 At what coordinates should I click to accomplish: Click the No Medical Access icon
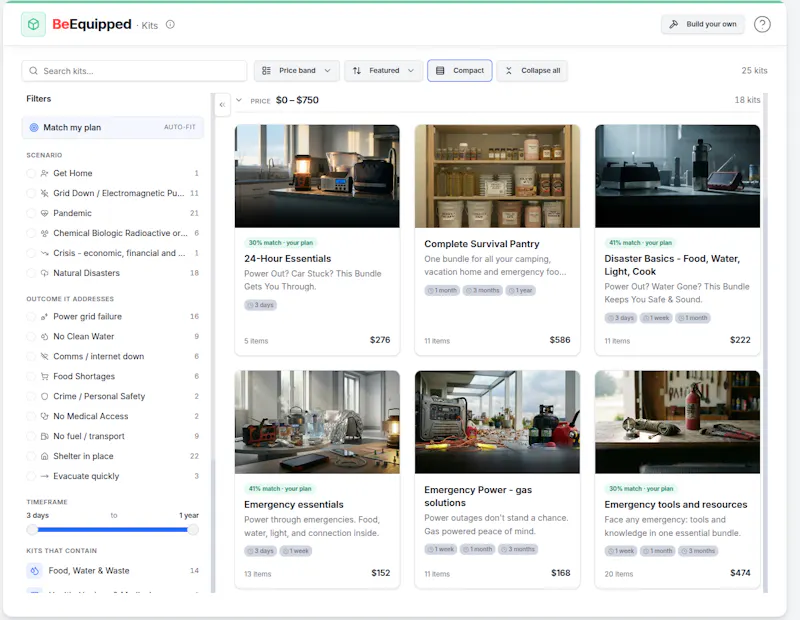[x=44, y=416]
